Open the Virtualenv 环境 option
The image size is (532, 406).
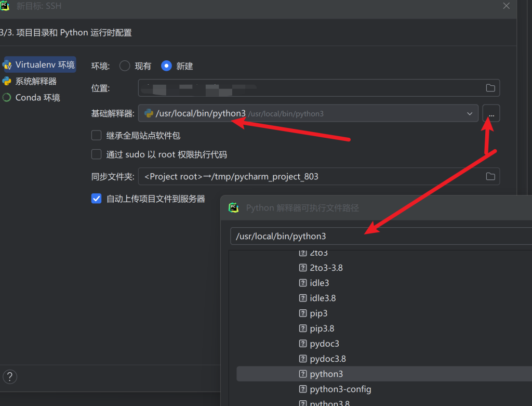pos(44,65)
